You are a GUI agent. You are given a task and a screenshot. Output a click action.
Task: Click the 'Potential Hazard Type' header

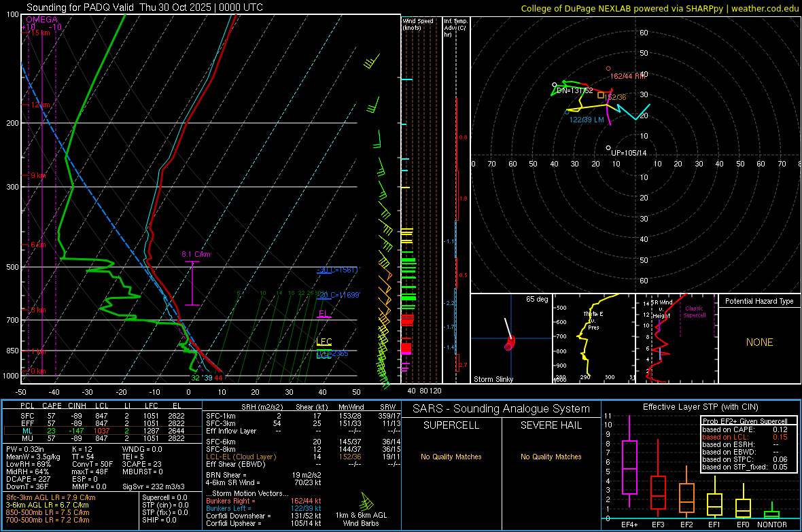(759, 301)
